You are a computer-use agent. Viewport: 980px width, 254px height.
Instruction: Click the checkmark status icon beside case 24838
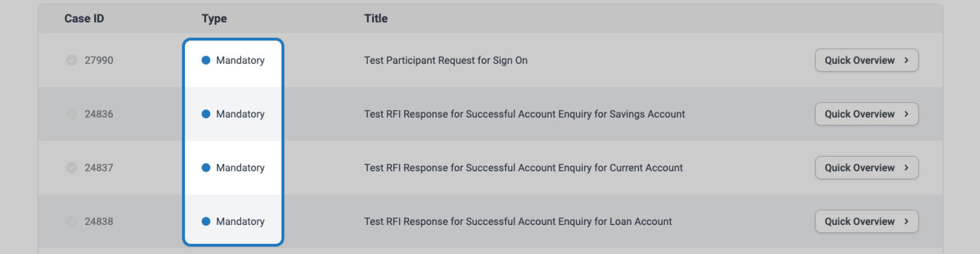pyautogui.click(x=72, y=221)
